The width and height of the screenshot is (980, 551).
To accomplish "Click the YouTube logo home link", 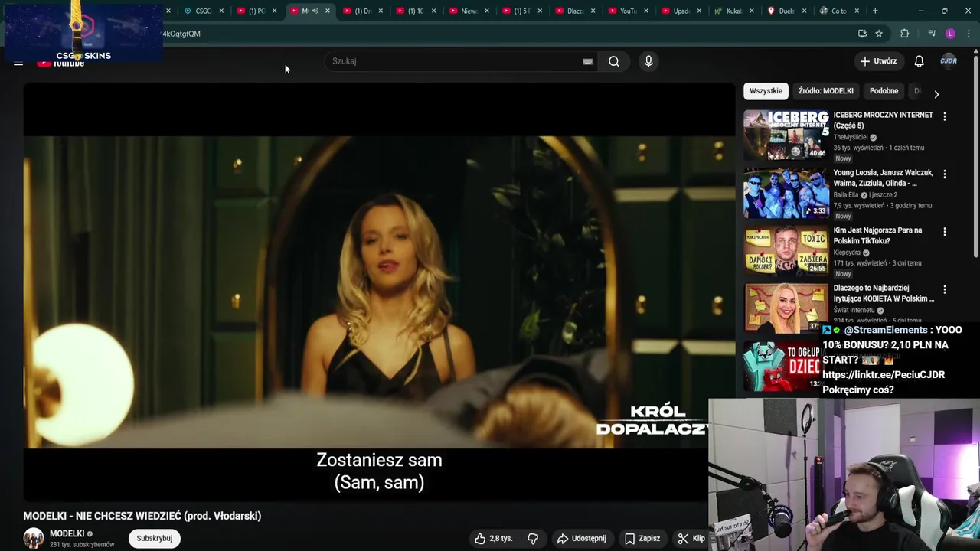I will click(61, 64).
